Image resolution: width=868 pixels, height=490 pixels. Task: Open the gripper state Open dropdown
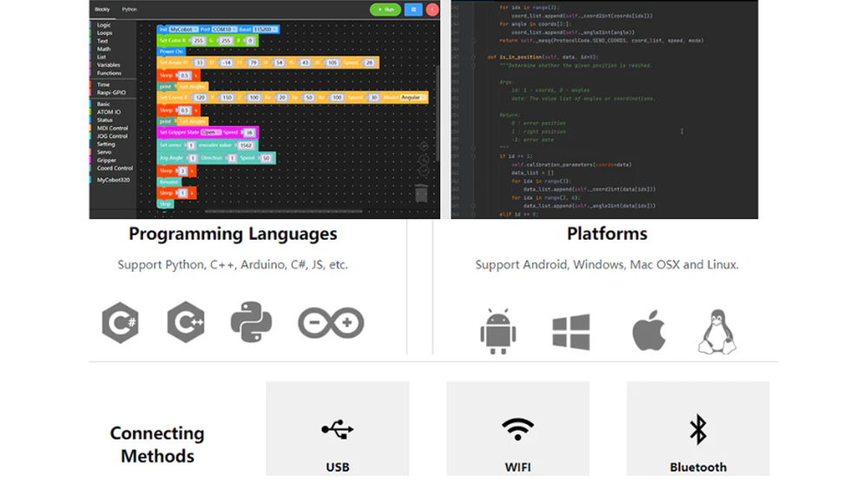point(210,132)
